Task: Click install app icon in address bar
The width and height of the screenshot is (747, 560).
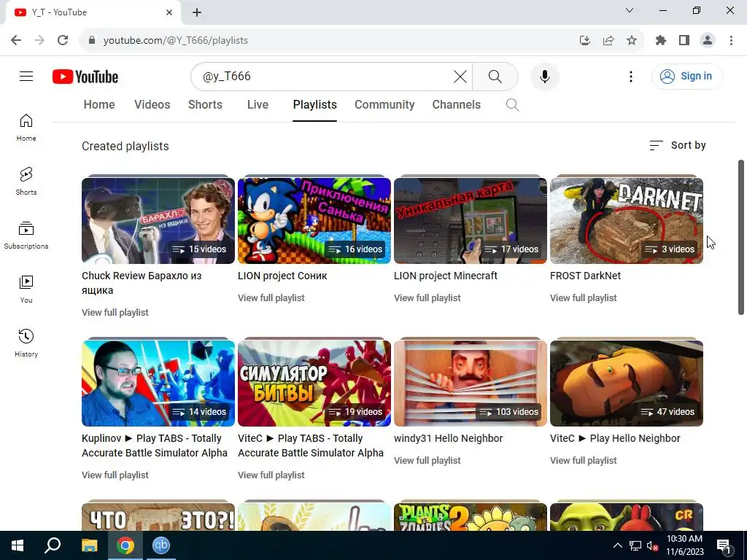Action: point(585,41)
